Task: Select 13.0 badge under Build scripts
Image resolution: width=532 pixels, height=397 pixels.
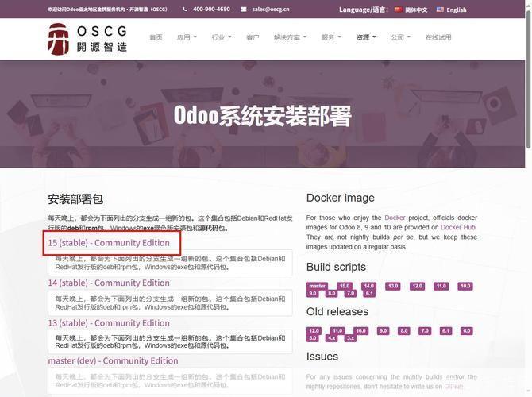Action: [x=393, y=286]
